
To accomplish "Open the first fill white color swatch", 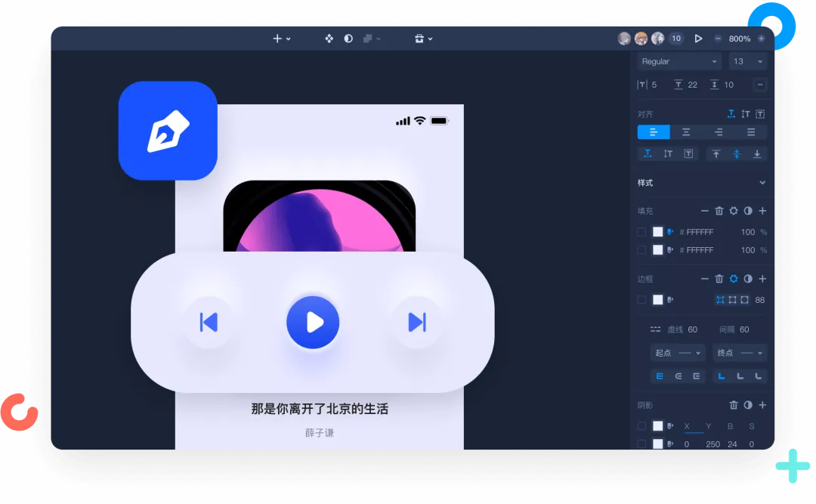I will tap(658, 232).
